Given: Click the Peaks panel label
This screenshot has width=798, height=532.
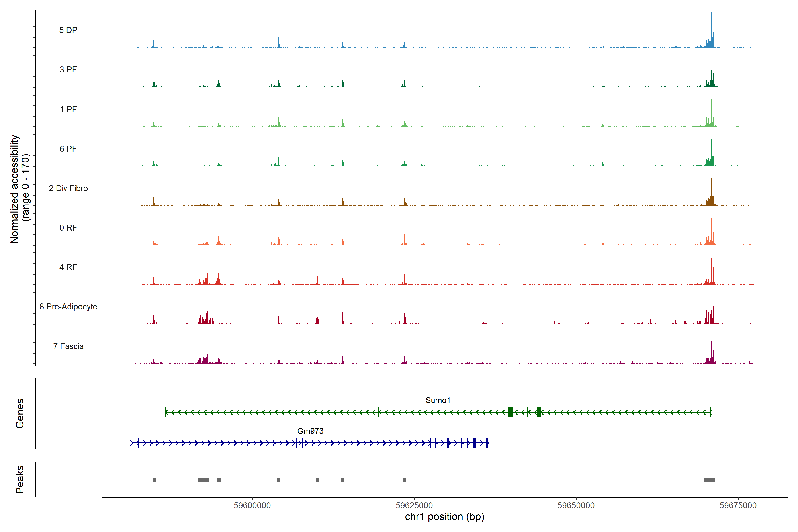Looking at the screenshot, I should pos(20,479).
